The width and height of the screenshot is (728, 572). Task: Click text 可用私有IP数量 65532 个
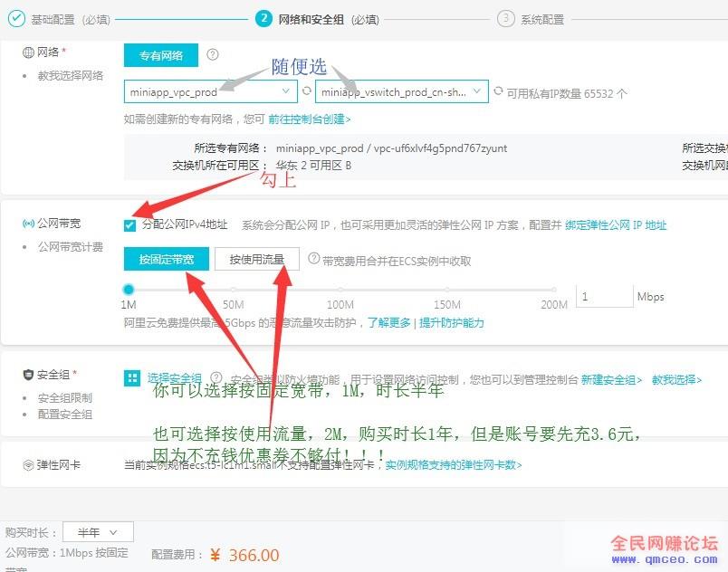(x=567, y=94)
